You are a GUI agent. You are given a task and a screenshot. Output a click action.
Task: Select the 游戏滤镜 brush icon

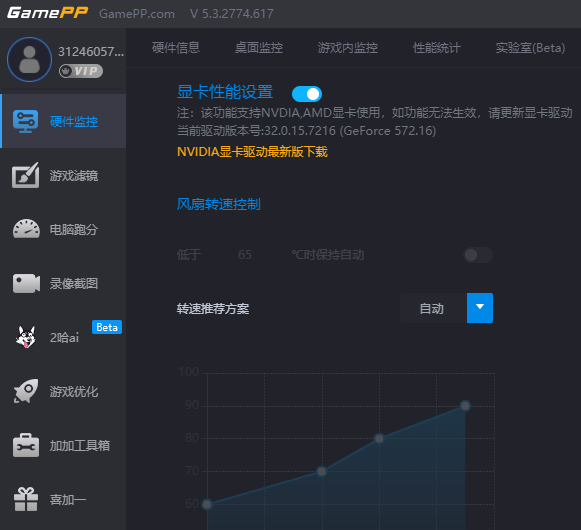(x=26, y=175)
